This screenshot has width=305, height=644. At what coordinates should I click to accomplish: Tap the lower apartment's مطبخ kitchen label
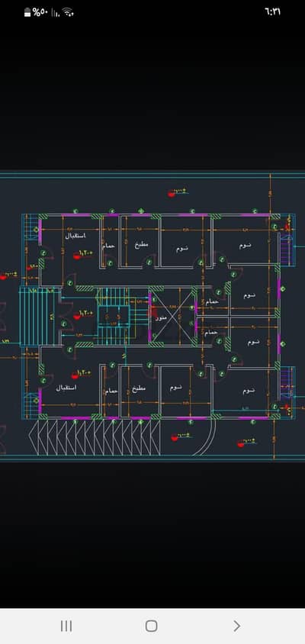point(137,388)
